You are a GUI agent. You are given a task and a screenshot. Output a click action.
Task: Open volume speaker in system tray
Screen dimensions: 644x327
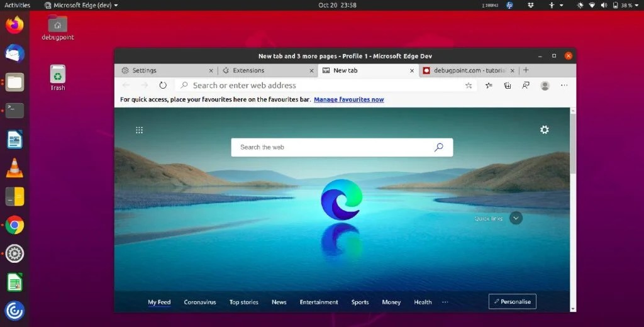pos(604,5)
